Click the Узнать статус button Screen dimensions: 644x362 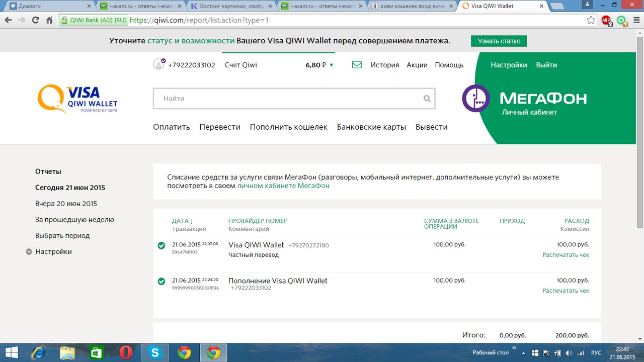[x=499, y=41]
